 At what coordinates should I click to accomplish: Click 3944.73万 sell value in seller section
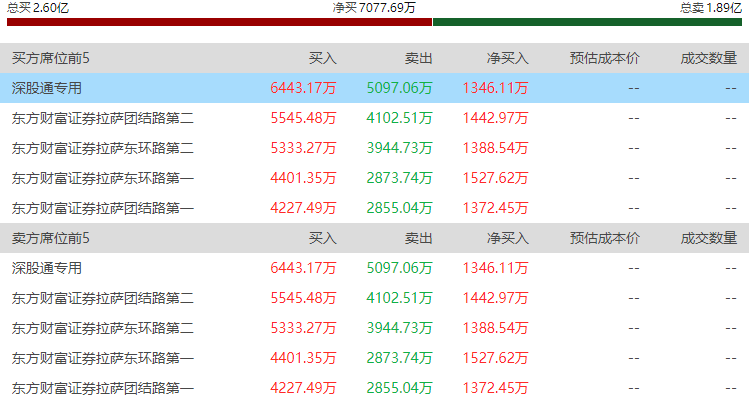point(399,328)
